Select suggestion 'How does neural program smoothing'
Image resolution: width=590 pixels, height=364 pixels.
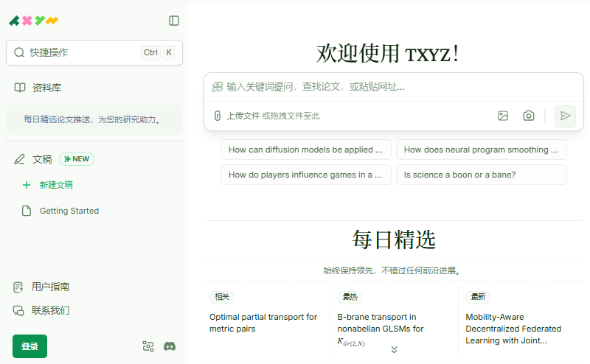coord(482,150)
